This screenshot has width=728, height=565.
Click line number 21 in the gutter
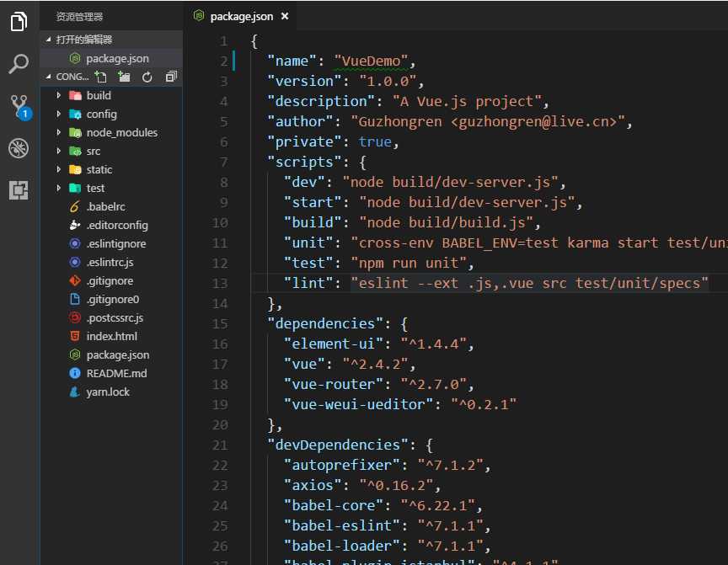(220, 445)
